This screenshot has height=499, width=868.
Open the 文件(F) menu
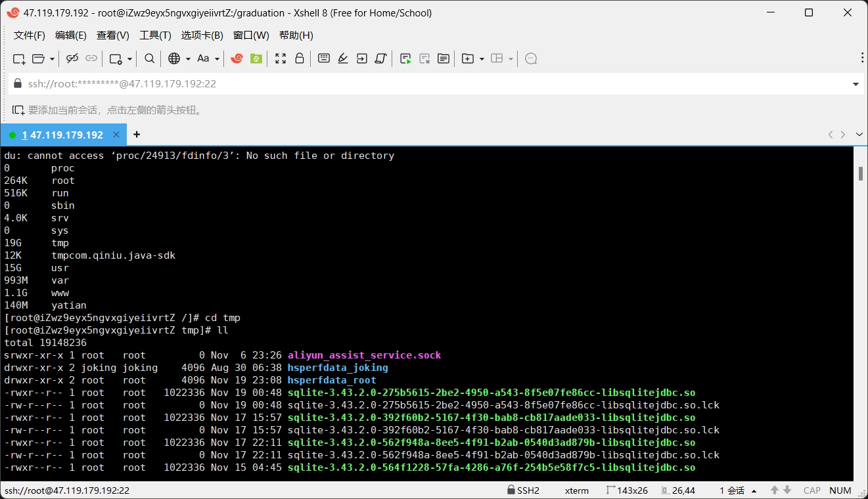coord(30,35)
